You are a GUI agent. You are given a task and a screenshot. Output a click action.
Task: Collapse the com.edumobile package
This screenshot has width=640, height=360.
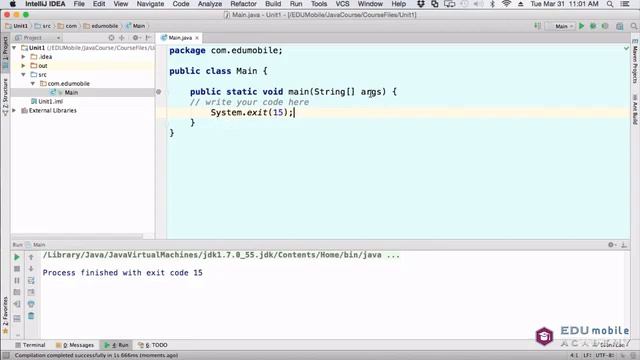tap(33, 84)
